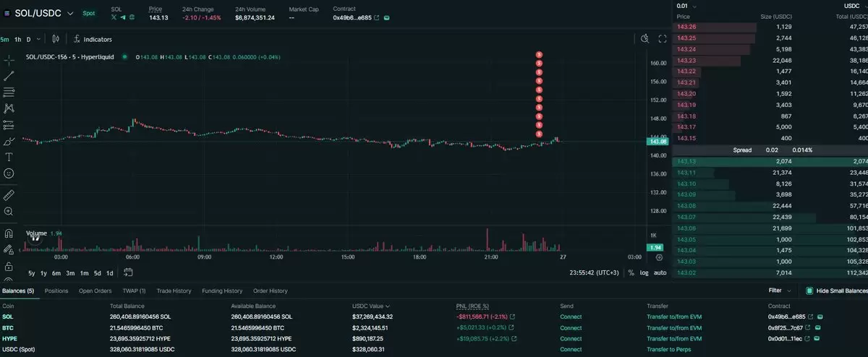Click Connect in the SOL row
This screenshot has height=357, width=868.
click(571, 317)
